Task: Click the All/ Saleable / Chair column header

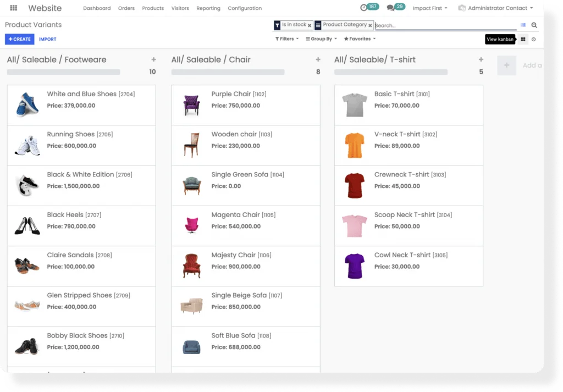Action: [x=211, y=59]
